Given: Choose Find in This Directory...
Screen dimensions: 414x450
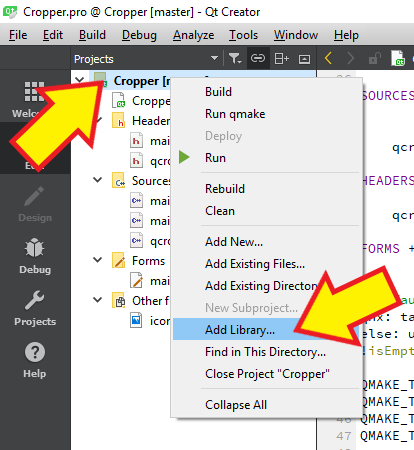Looking at the screenshot, I should pyautogui.click(x=266, y=352).
